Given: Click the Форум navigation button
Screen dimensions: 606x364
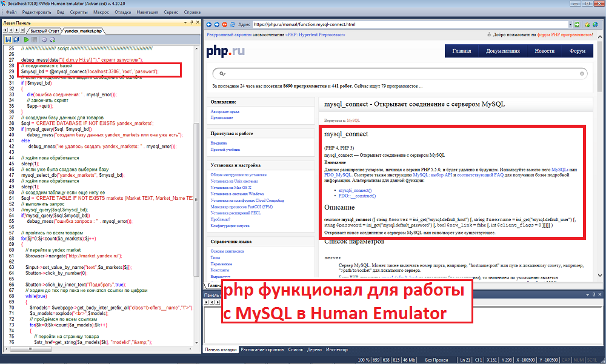Looking at the screenshot, I should tap(578, 51).
